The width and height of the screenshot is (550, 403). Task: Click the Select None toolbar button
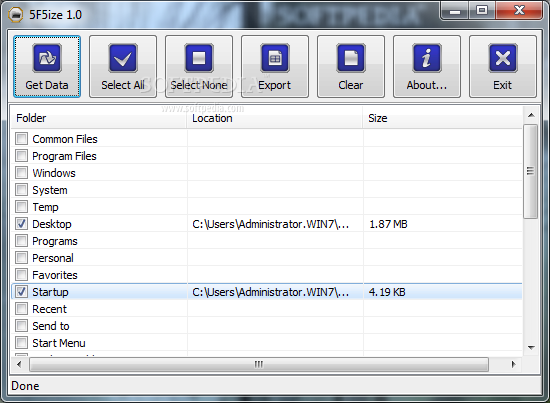point(199,66)
